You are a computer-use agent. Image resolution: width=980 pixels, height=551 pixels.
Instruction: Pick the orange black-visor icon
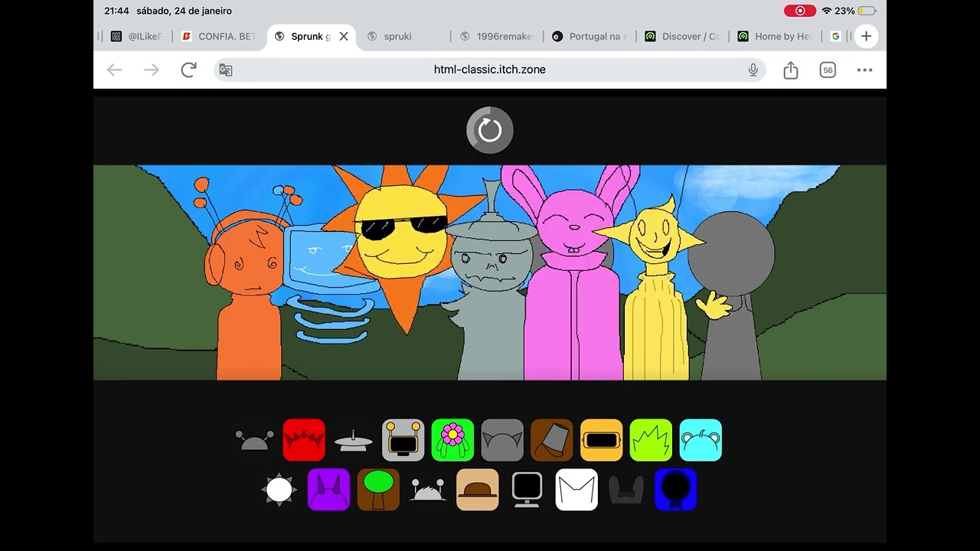tap(602, 440)
